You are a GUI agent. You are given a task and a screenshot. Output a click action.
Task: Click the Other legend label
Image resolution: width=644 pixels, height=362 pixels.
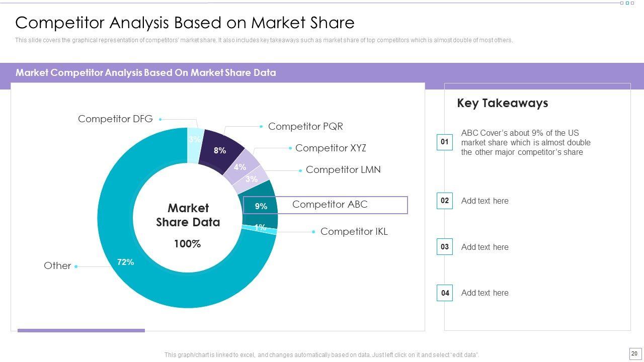[57, 266]
